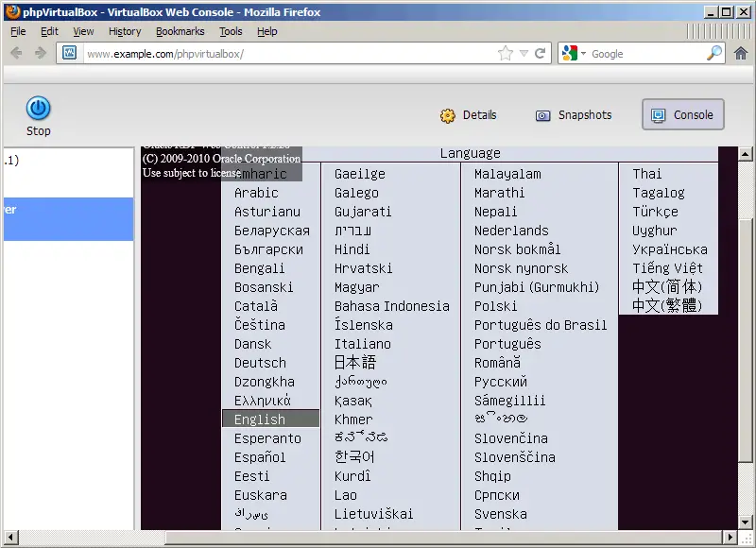
Task: Click in the Google search field
Action: click(644, 54)
